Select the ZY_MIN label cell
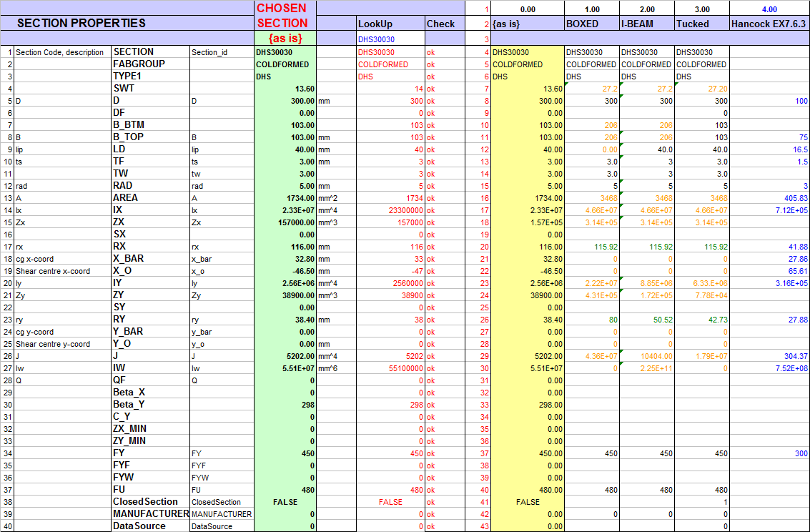 [151, 441]
